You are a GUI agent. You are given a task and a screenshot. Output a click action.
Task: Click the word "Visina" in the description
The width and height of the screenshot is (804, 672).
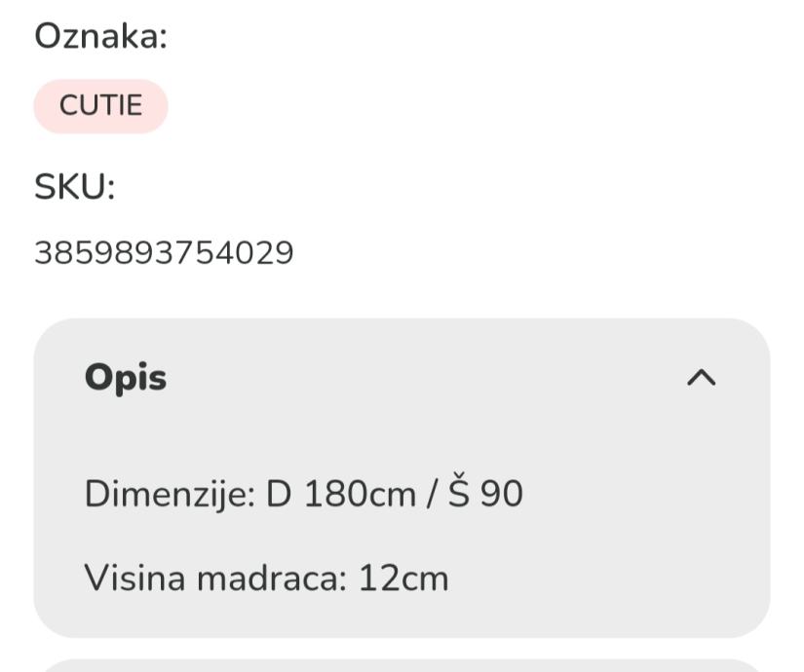(x=134, y=579)
